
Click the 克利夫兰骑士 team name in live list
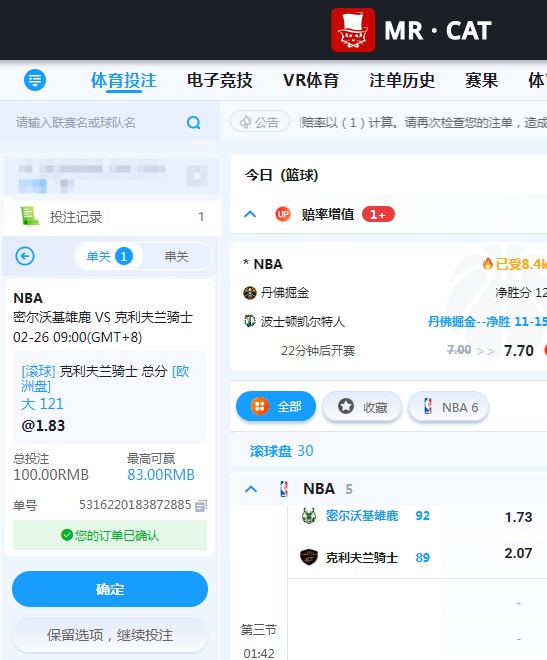[x=362, y=557]
